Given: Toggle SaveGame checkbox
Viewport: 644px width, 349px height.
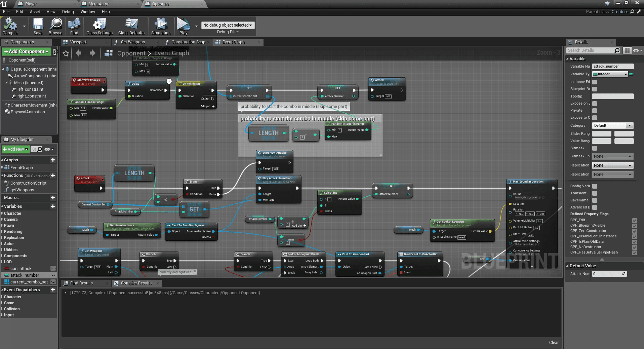Looking at the screenshot, I should point(595,200).
